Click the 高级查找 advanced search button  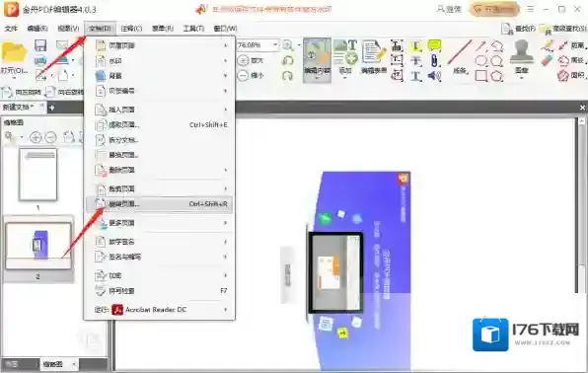[x=562, y=29]
